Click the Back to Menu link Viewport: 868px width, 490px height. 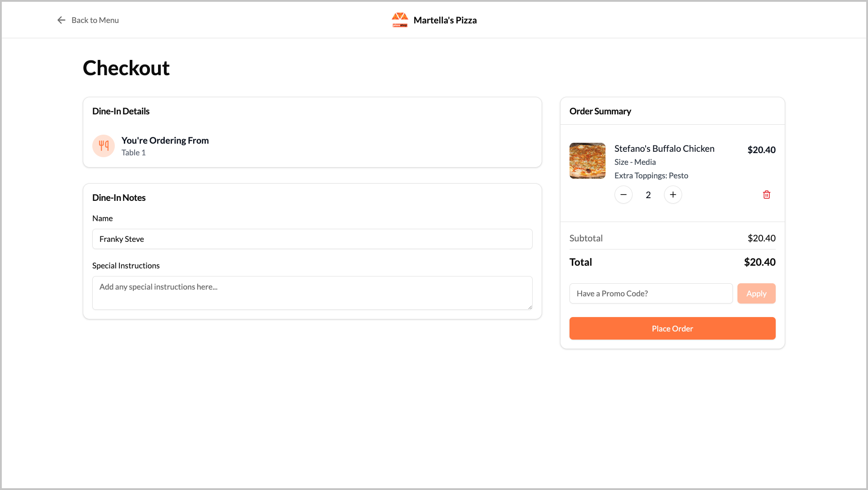(95, 20)
